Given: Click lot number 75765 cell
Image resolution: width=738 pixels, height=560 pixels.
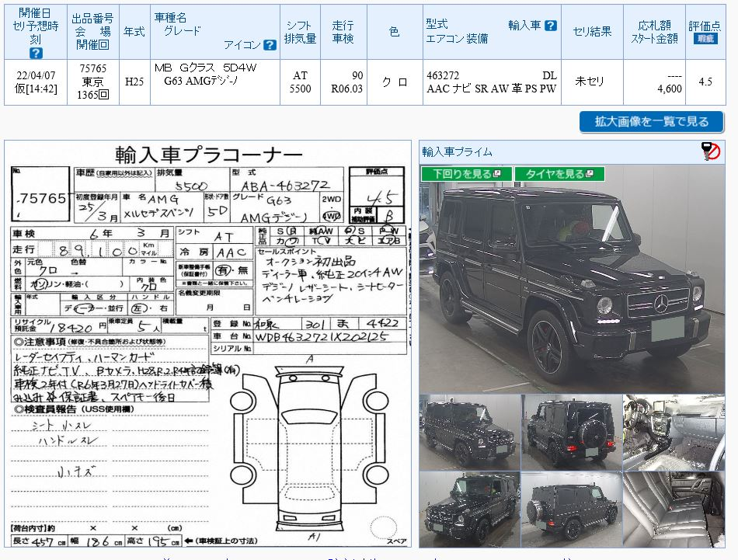Looking at the screenshot, I should coord(93,82).
